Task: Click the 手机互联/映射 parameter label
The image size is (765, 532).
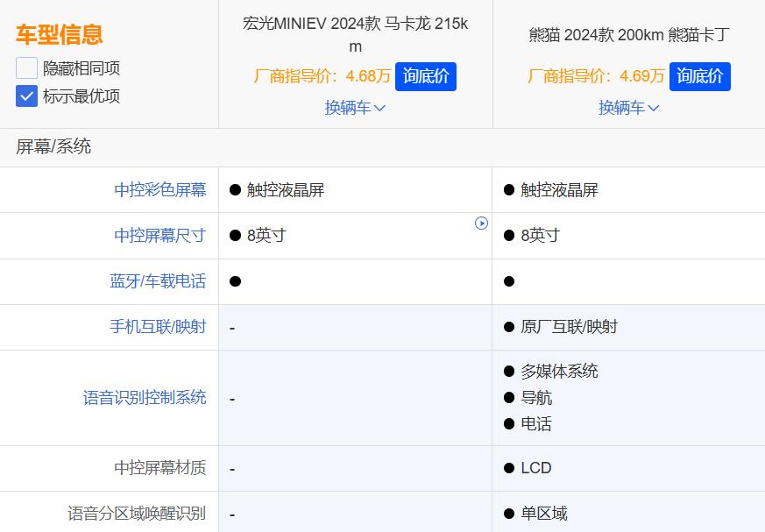Action: [158, 327]
